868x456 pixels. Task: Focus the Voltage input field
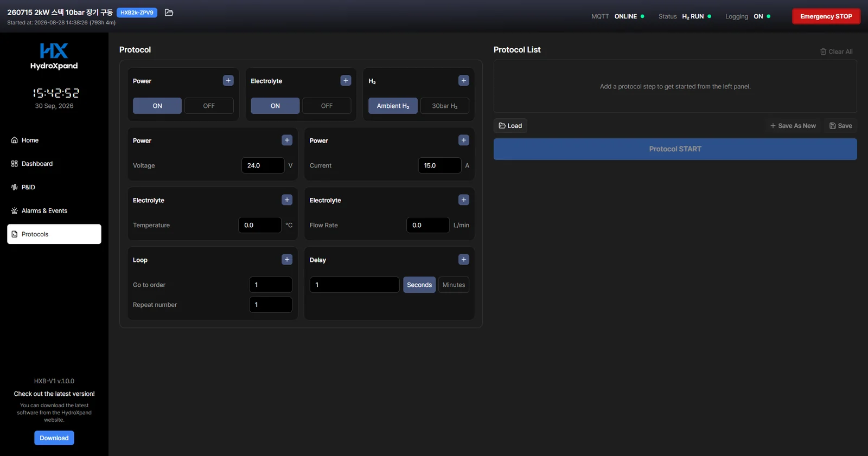click(x=263, y=165)
